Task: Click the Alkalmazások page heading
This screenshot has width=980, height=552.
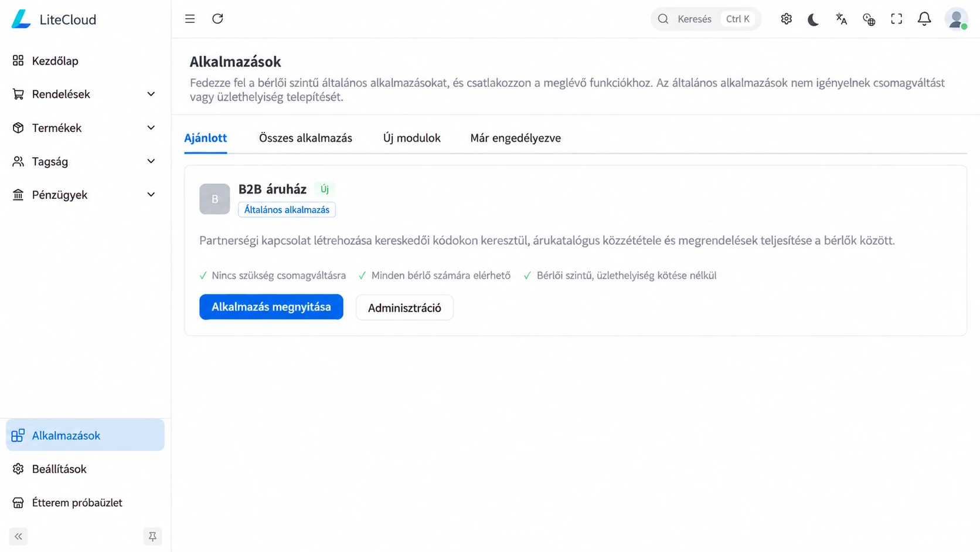Action: [x=236, y=62]
